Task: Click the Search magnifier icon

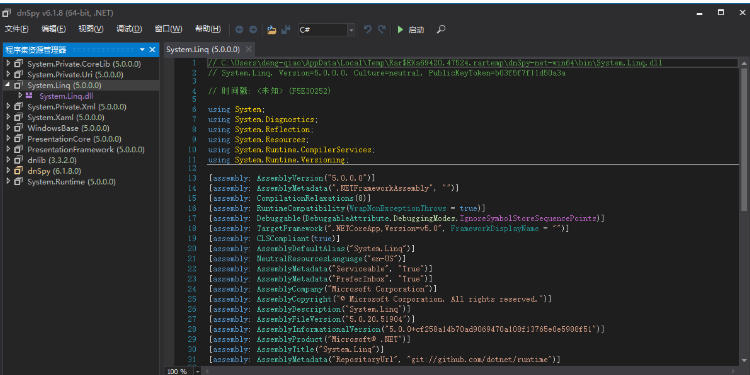Action: tap(441, 30)
